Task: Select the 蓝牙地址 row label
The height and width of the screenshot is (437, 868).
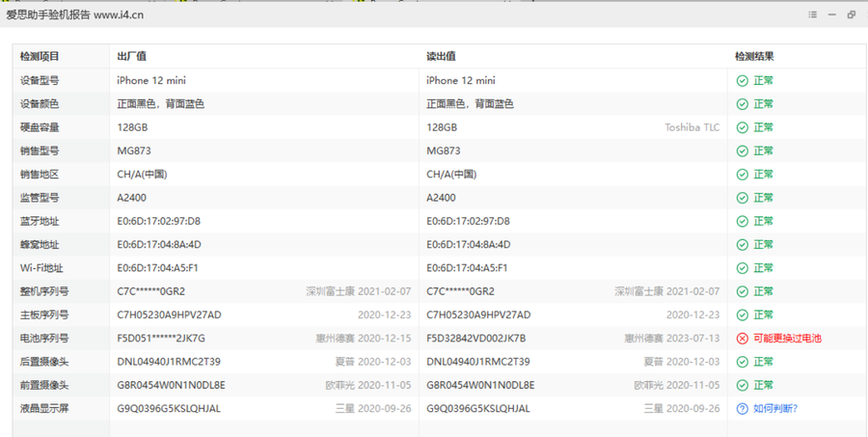Action: point(40,221)
